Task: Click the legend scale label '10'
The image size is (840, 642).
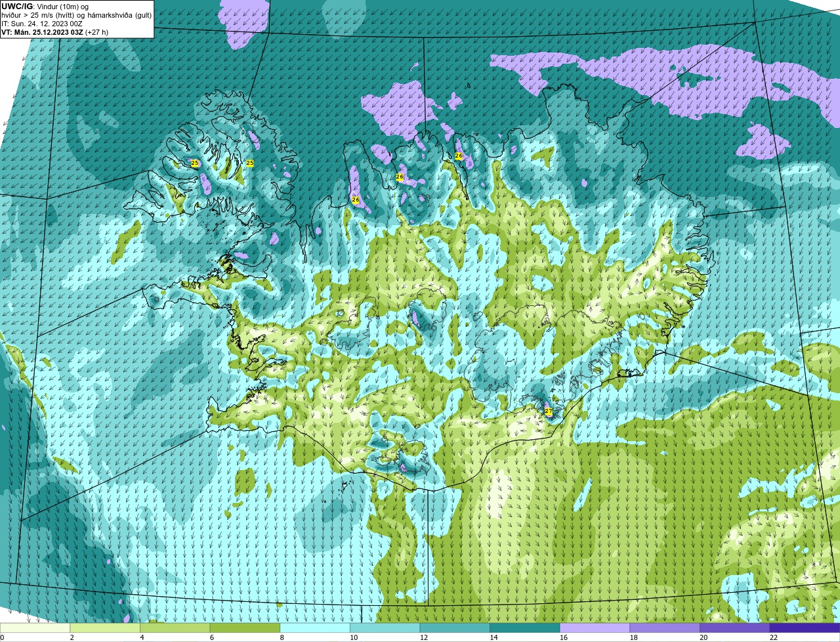Action: [x=354, y=637]
